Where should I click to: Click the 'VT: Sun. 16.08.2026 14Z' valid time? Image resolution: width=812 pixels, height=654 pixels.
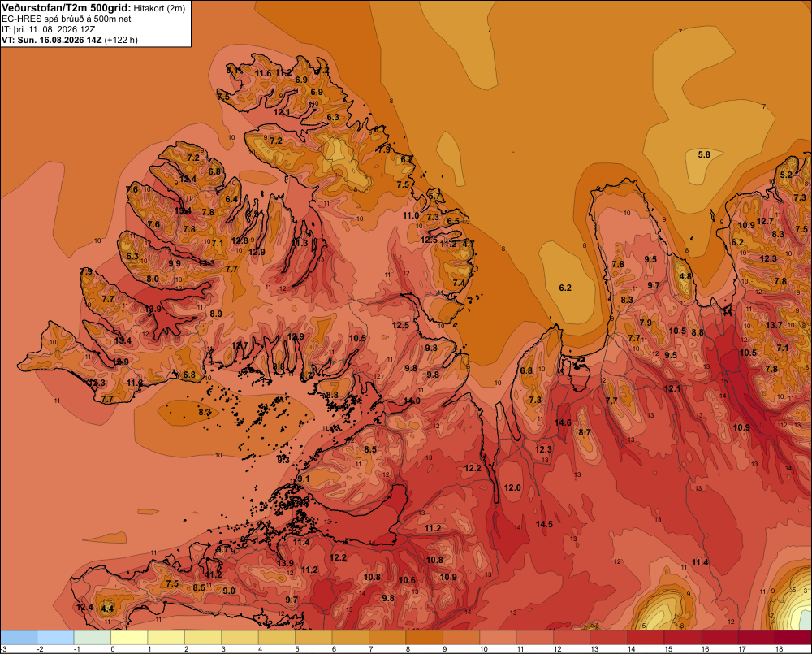[x=52, y=40]
